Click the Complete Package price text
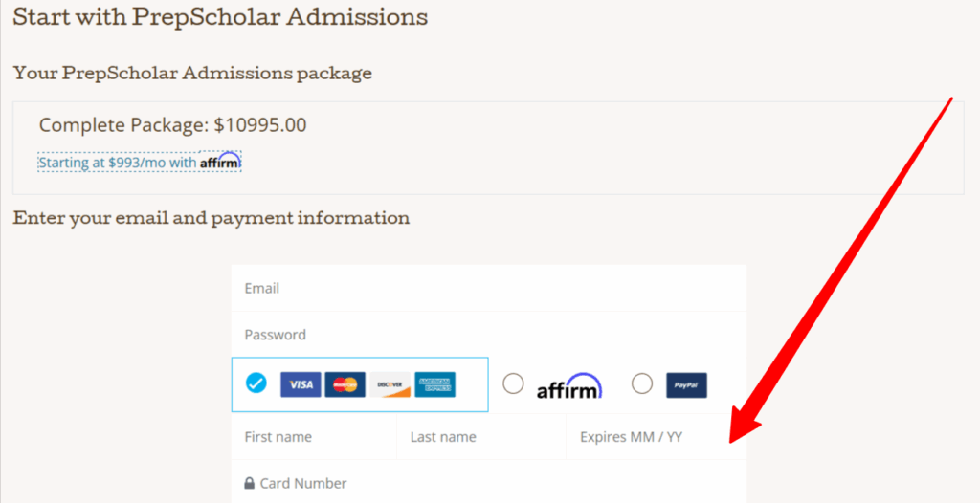Image resolution: width=980 pixels, height=503 pixels. pos(173,125)
